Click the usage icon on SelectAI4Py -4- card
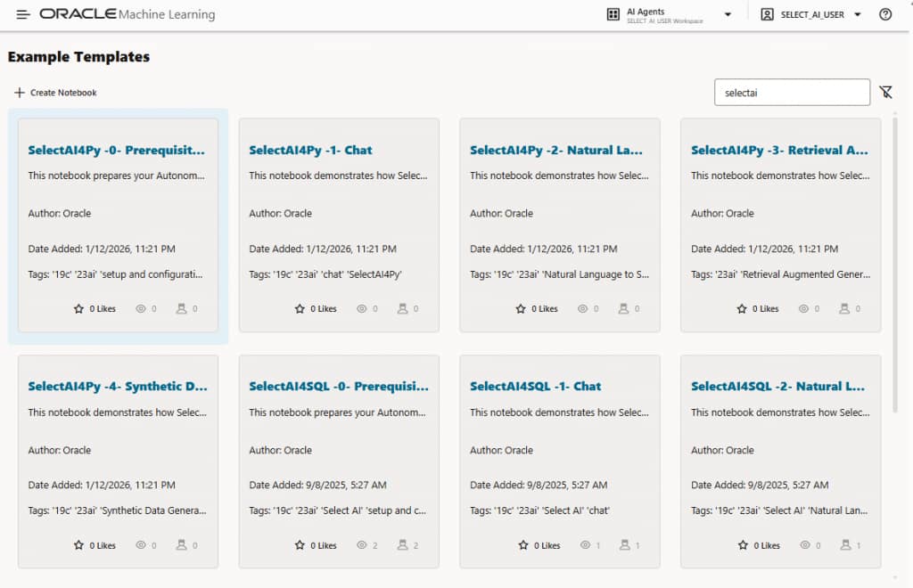Viewport: 913px width, 588px height. pyautogui.click(x=181, y=545)
